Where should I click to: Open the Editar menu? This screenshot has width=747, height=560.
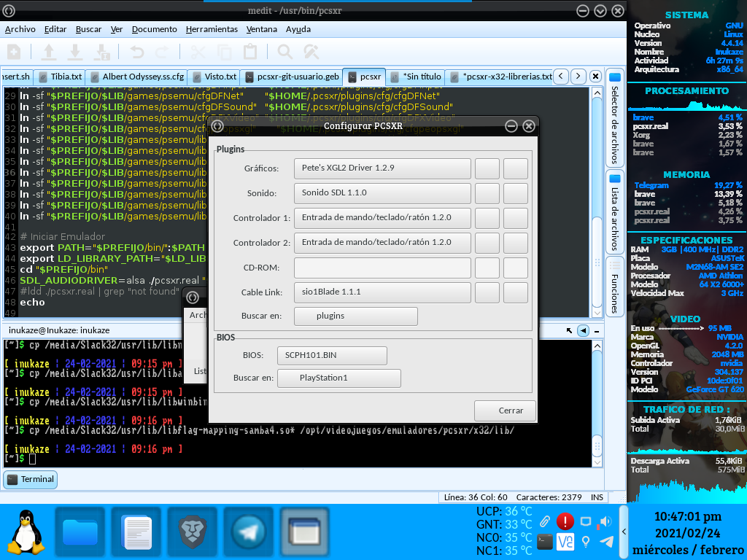point(55,29)
